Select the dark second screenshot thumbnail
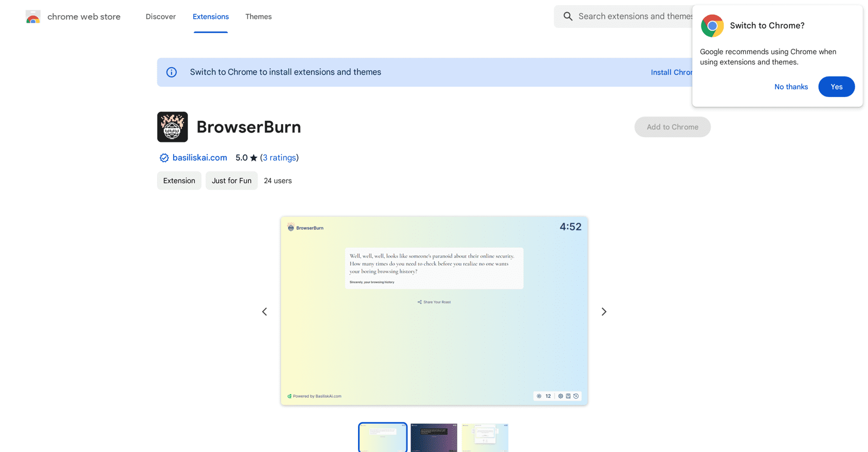 coord(434,437)
